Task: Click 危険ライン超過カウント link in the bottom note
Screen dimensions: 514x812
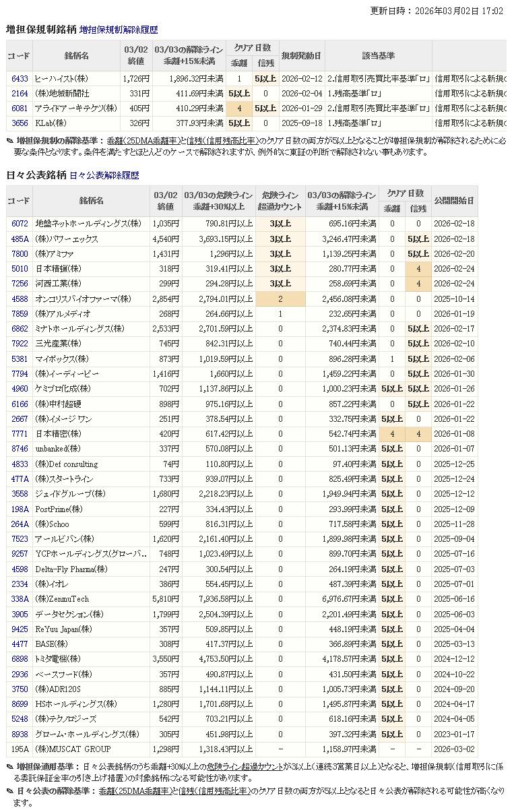Action: 245,767
